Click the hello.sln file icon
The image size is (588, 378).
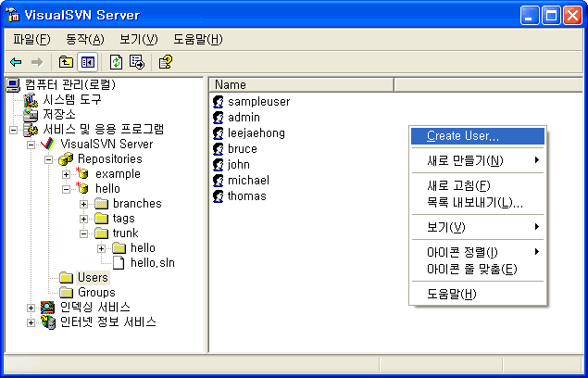(x=119, y=263)
